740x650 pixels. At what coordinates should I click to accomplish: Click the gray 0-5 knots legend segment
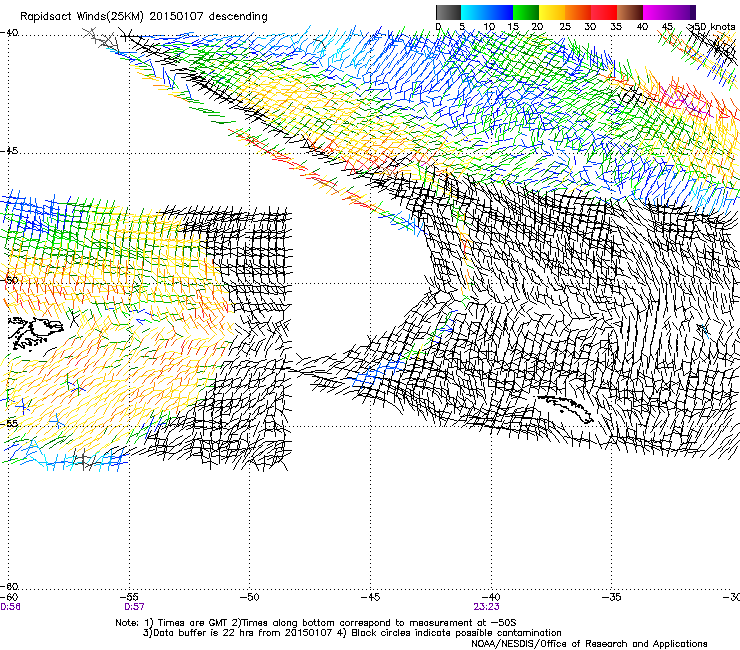tap(448, 12)
